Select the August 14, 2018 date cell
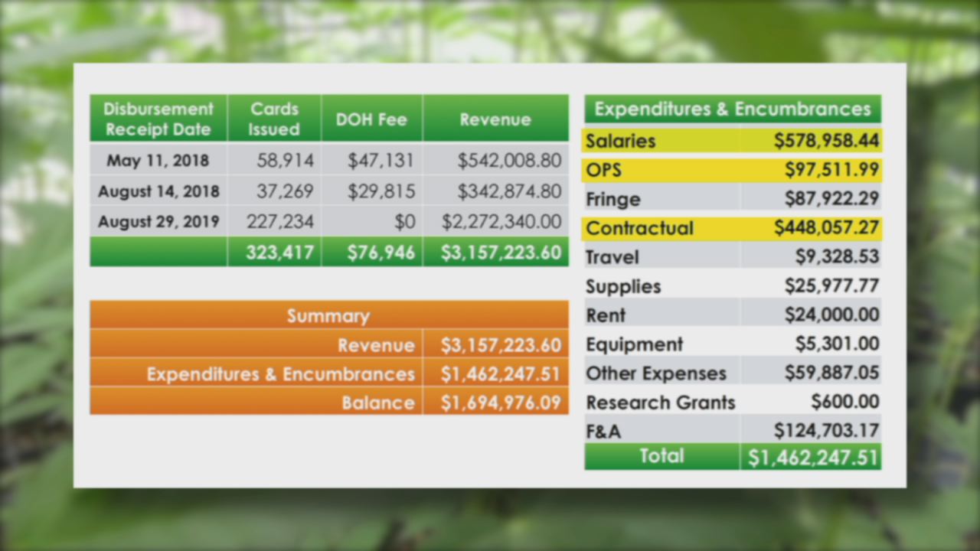The width and height of the screenshot is (980, 551). click(x=158, y=191)
